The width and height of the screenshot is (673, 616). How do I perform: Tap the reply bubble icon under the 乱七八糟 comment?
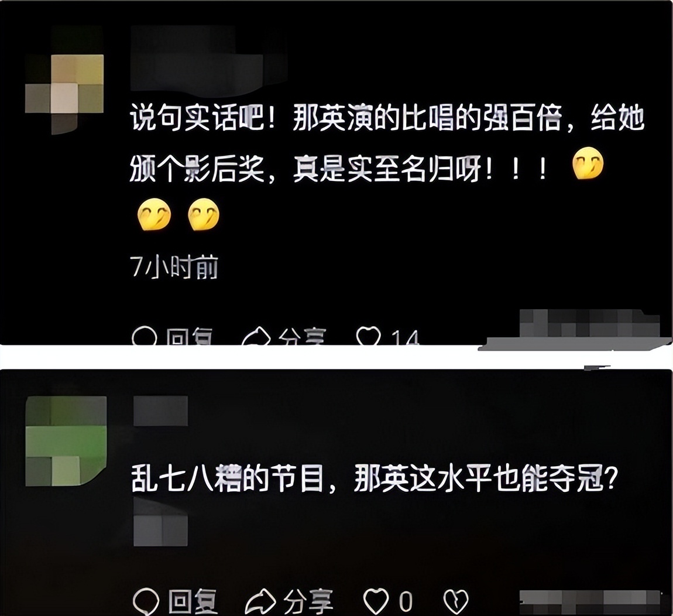click(146, 601)
